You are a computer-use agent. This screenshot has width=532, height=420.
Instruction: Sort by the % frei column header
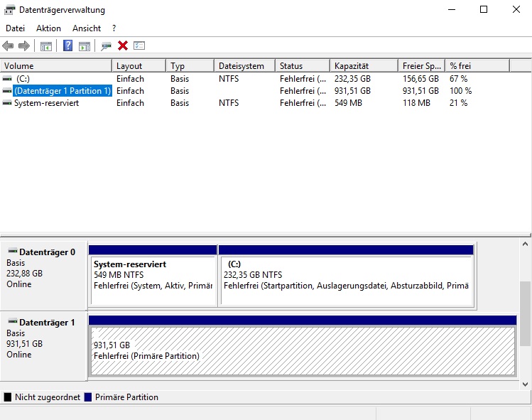[478, 66]
